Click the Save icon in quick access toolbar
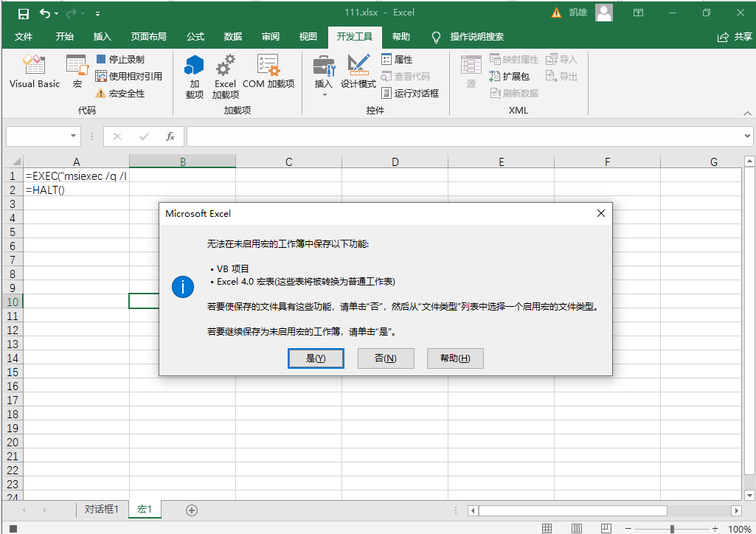 (x=23, y=13)
